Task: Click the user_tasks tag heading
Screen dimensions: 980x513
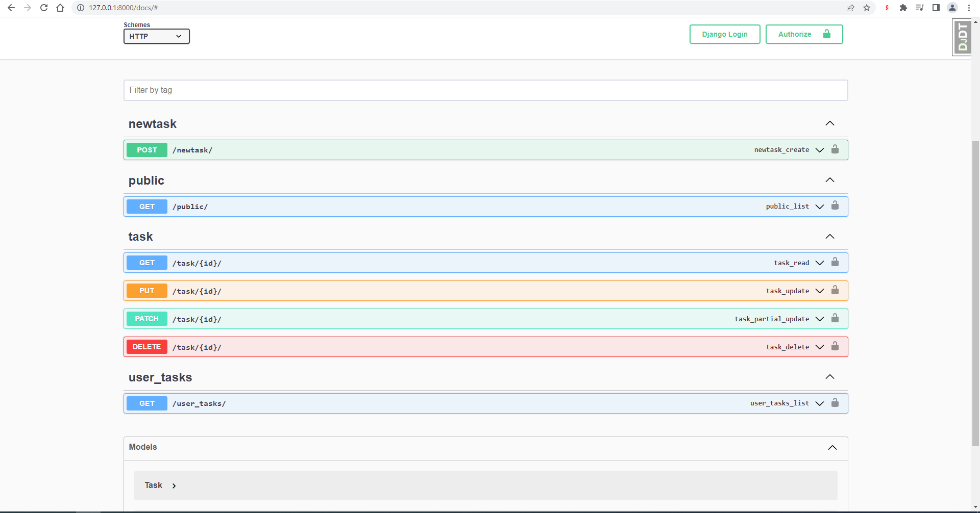Action: click(160, 377)
